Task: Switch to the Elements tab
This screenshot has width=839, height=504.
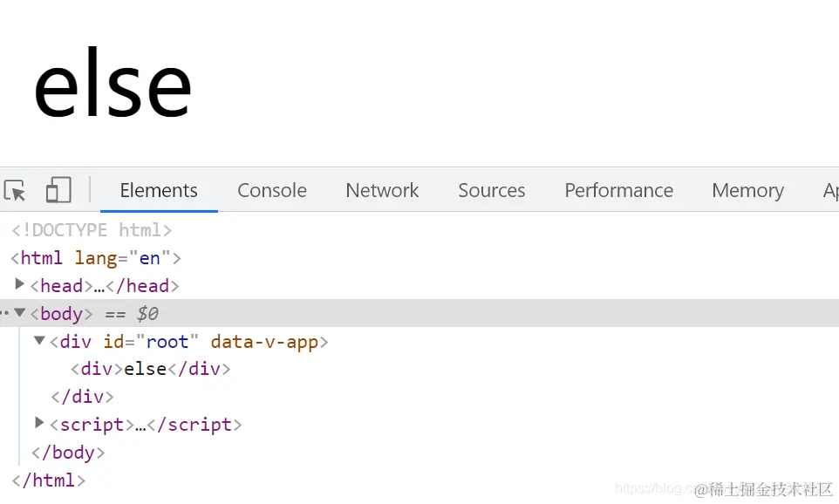Action: (x=159, y=190)
